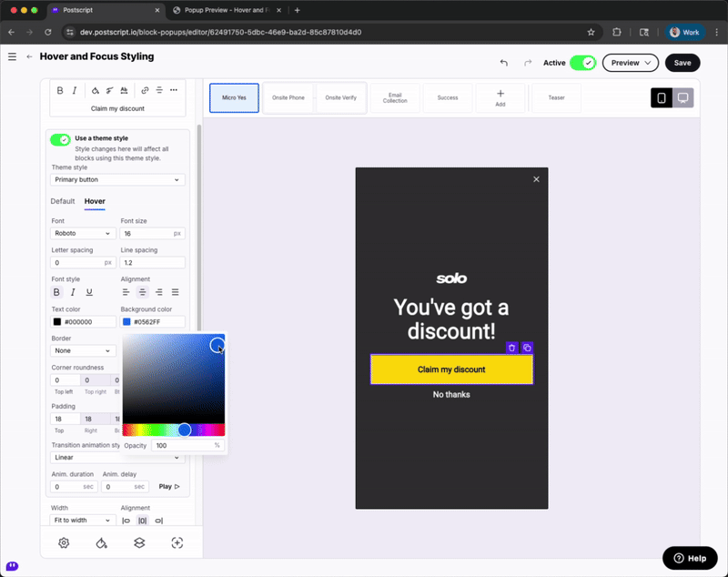Reload the page in the browser
This screenshot has height=577, width=728.
48,32
